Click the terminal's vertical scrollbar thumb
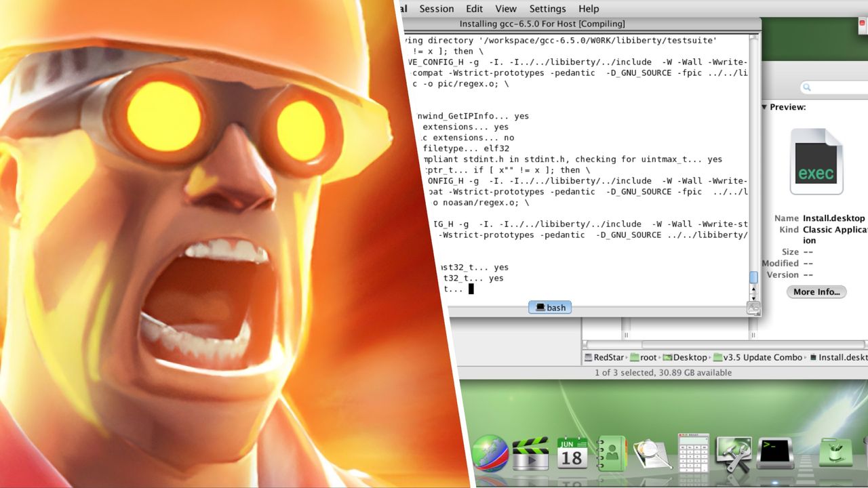This screenshot has height=488, width=868. (753, 277)
